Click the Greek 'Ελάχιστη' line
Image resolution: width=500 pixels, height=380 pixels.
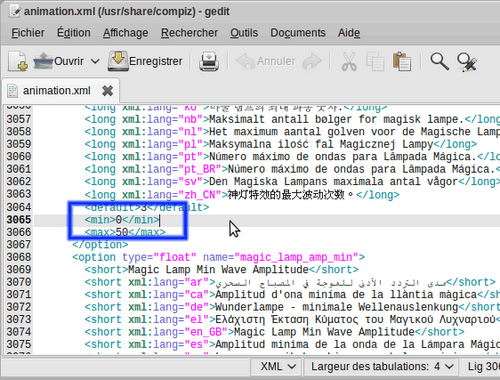292,319
